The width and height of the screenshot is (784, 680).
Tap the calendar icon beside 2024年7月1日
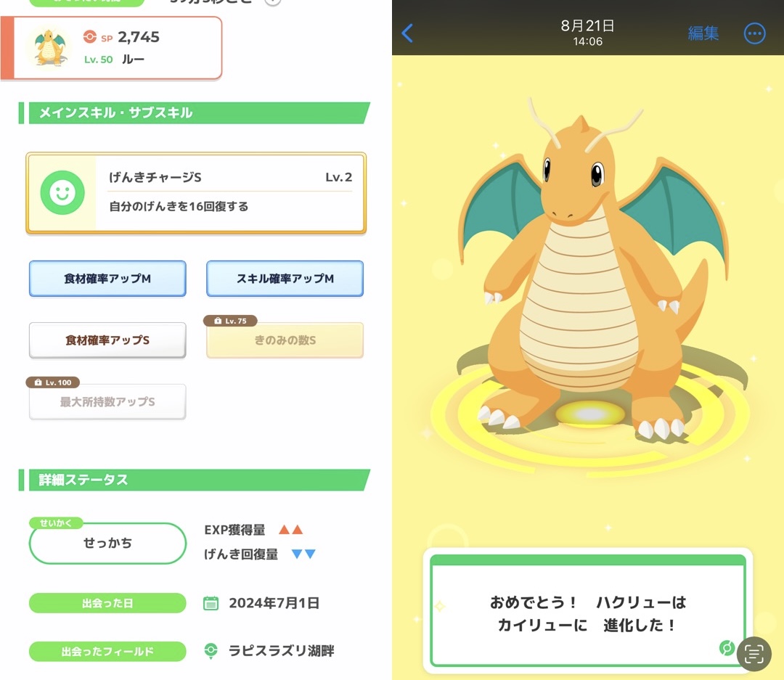pyautogui.click(x=211, y=604)
